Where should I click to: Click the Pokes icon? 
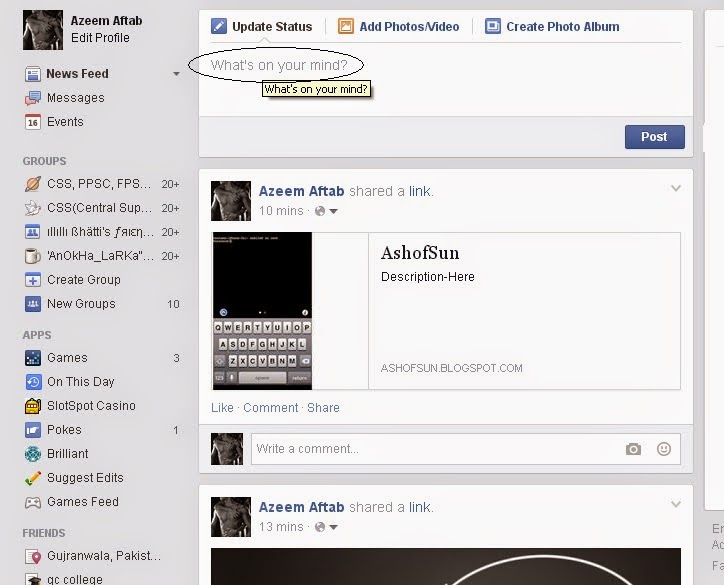click(x=33, y=430)
